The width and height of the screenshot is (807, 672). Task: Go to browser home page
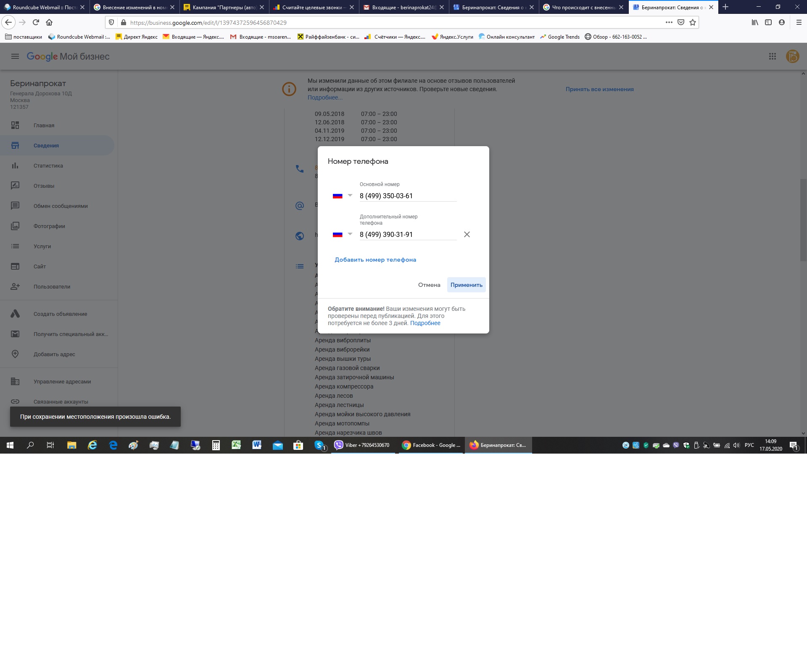49,22
